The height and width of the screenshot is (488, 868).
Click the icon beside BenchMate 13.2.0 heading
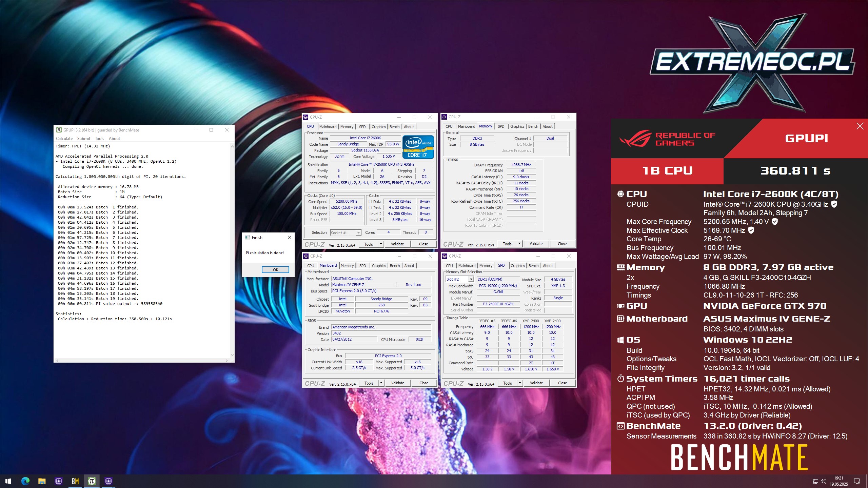click(620, 426)
